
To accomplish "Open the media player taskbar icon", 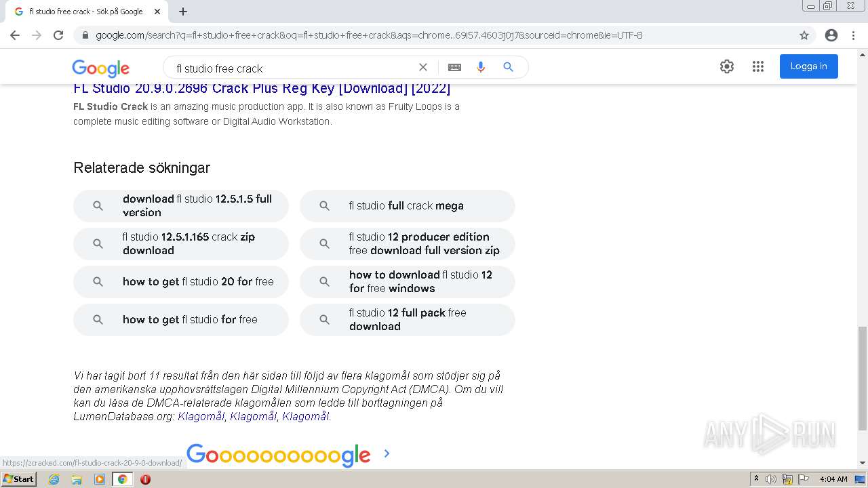I will pos(99,479).
